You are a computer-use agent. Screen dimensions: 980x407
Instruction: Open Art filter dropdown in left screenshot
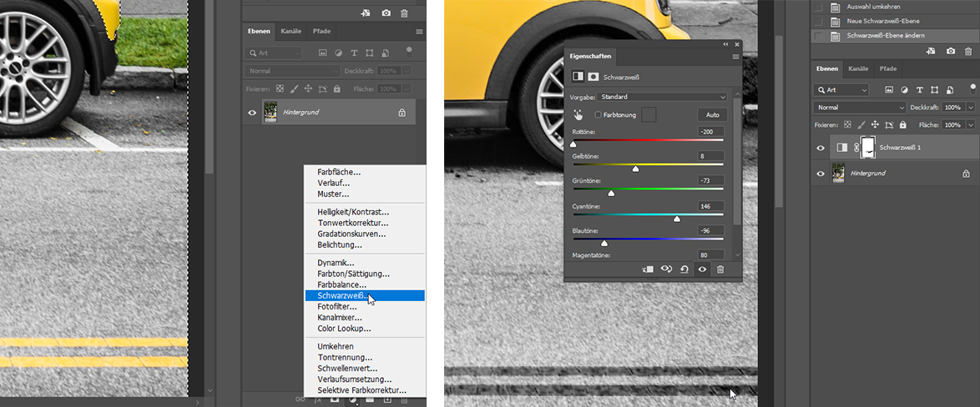point(274,53)
